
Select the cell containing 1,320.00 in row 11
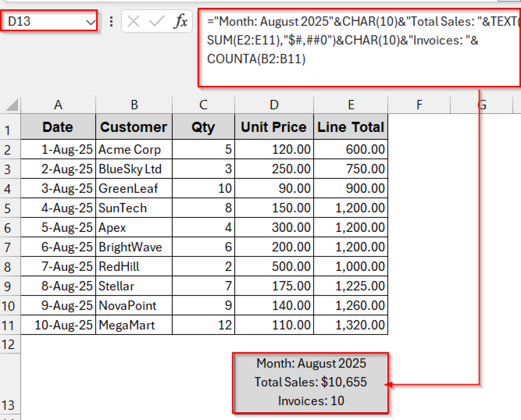coord(351,325)
